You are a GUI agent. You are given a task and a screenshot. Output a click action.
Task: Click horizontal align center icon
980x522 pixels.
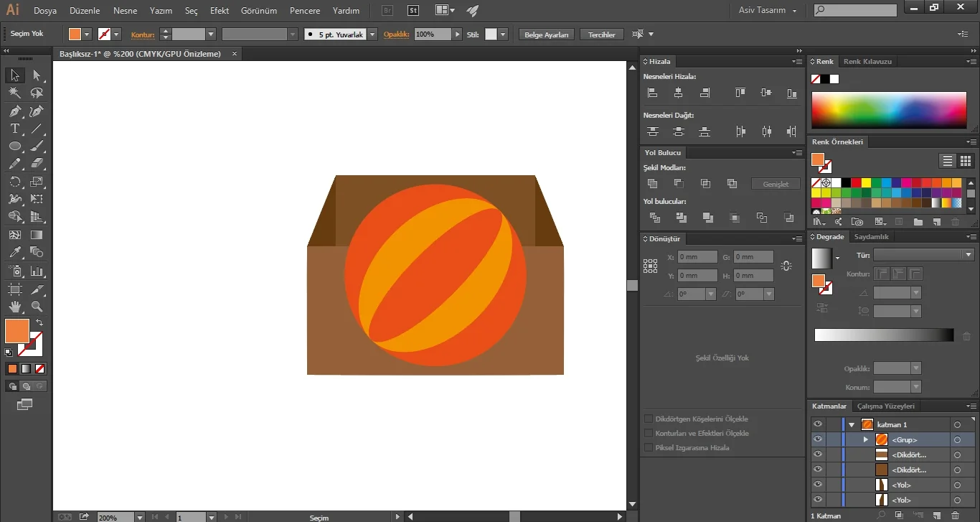coord(678,93)
